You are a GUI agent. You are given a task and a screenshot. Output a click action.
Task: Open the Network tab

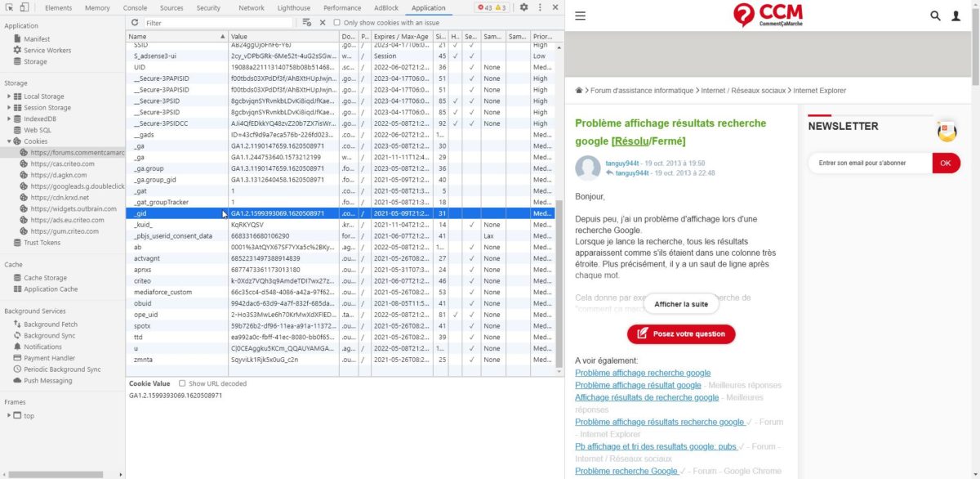coord(251,7)
